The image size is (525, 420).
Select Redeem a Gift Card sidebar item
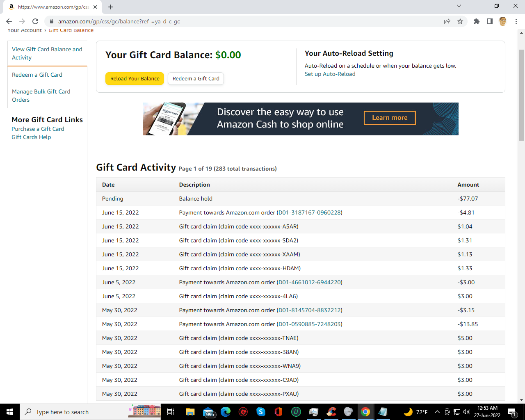pyautogui.click(x=37, y=75)
